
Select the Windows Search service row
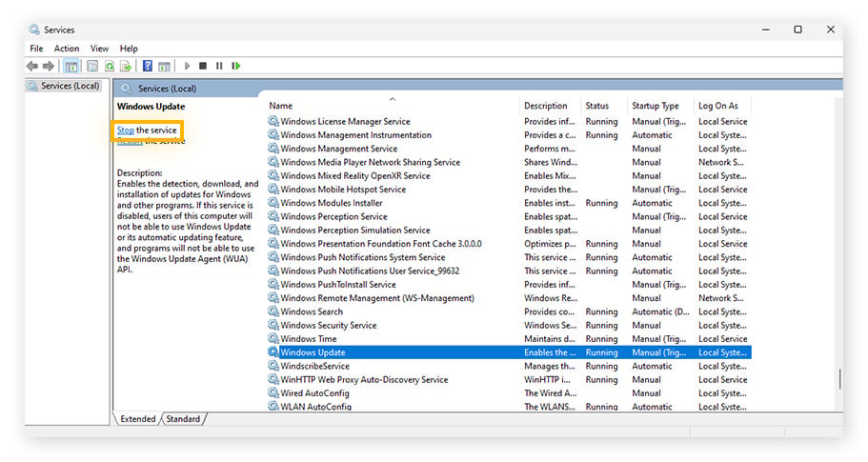[x=509, y=311]
